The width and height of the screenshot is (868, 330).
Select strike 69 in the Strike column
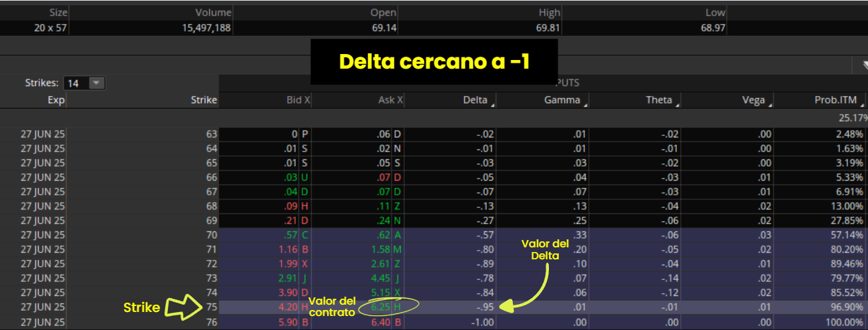coord(211,220)
